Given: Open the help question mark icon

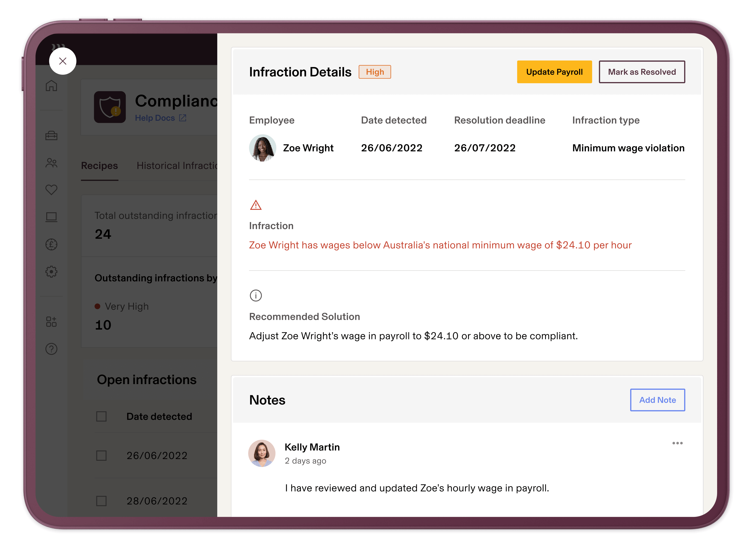Looking at the screenshot, I should click(51, 349).
